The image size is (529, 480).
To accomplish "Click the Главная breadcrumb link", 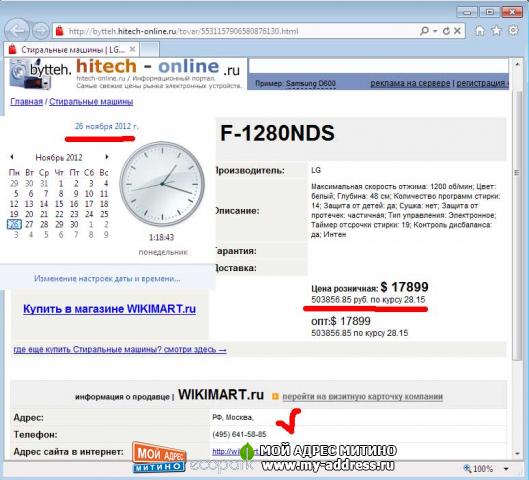I will 27,102.
